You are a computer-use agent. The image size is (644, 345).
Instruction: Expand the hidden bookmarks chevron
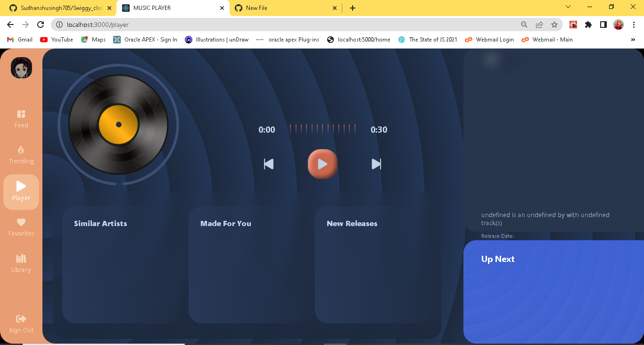tap(633, 40)
